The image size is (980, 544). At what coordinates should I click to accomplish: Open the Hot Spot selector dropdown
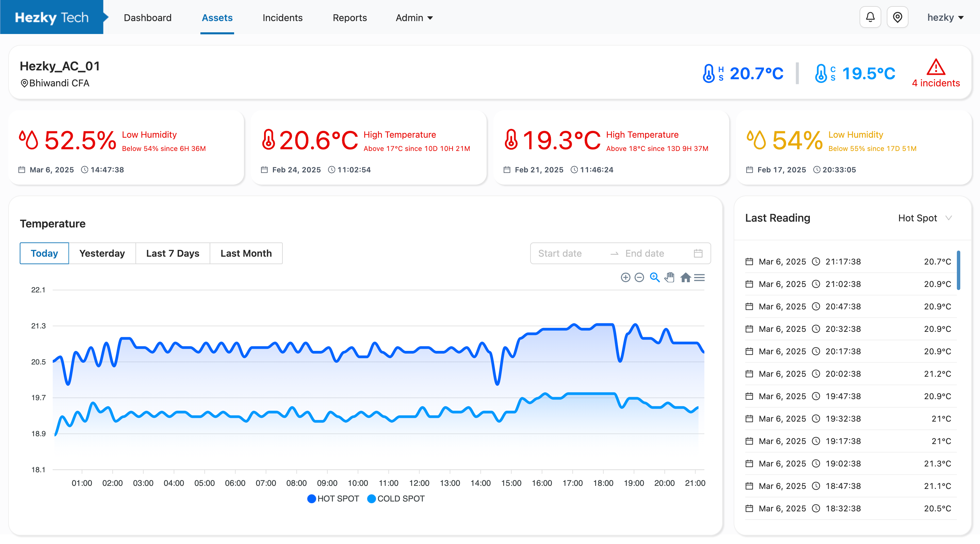click(925, 218)
